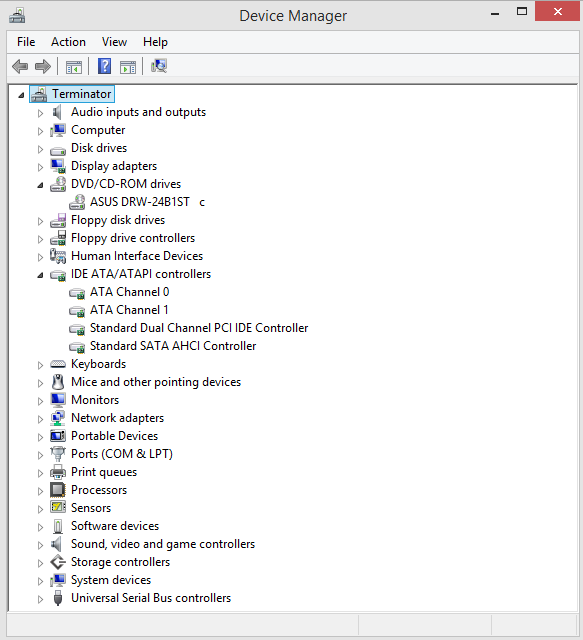Click the Help question mark toolbar icon

click(104, 66)
